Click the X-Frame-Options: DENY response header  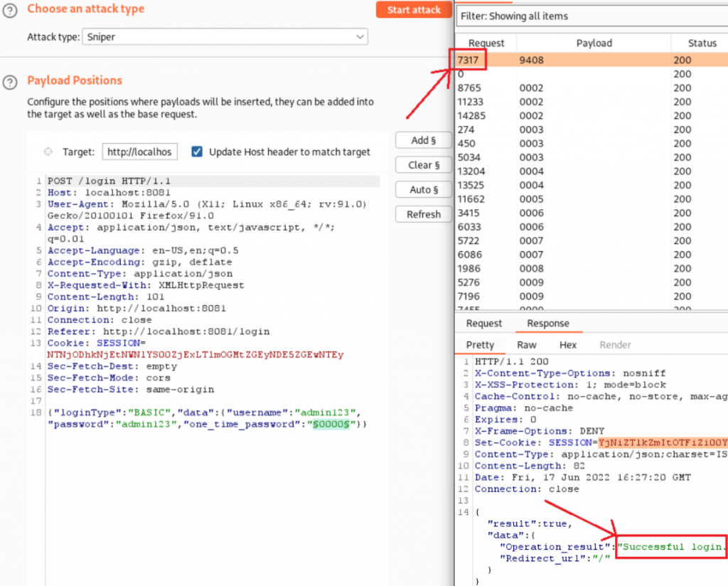click(540, 431)
